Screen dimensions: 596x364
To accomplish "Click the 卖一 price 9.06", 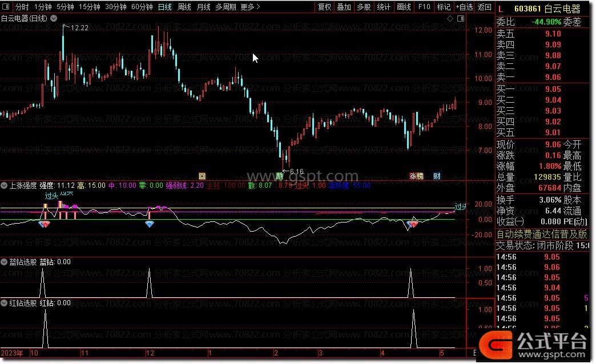I will [x=553, y=77].
